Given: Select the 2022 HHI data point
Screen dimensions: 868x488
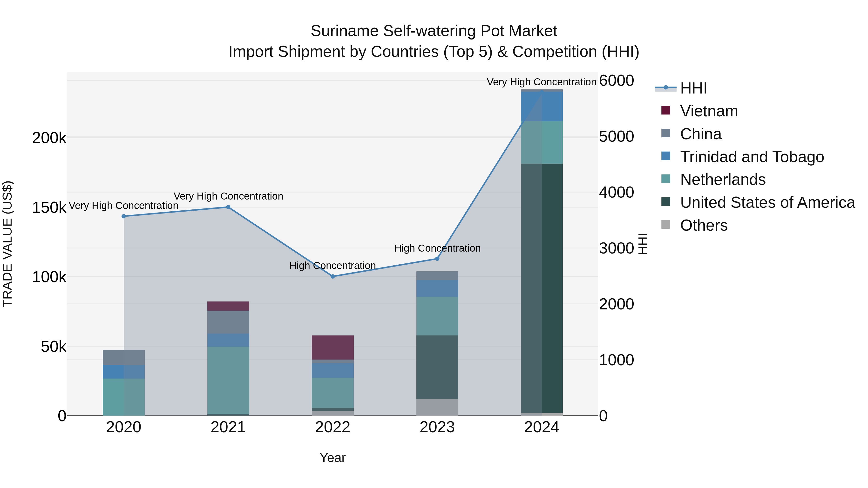Looking at the screenshot, I should [332, 276].
